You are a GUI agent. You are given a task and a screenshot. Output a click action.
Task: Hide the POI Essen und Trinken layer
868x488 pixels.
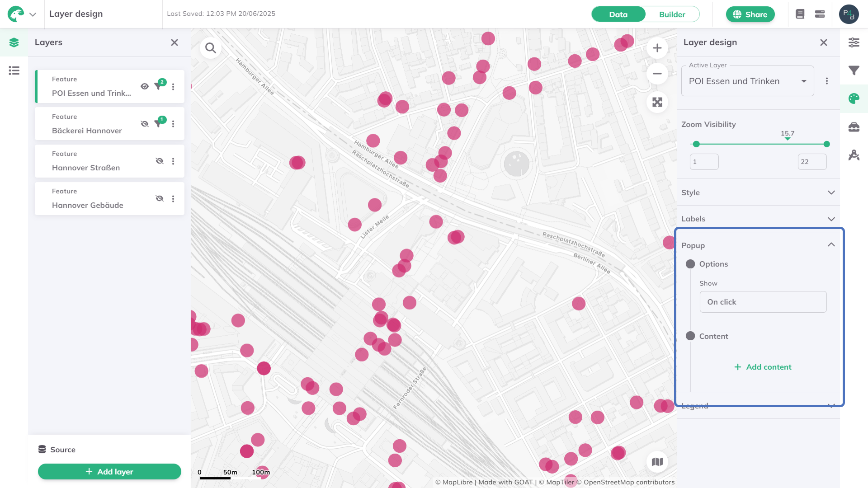click(x=145, y=86)
